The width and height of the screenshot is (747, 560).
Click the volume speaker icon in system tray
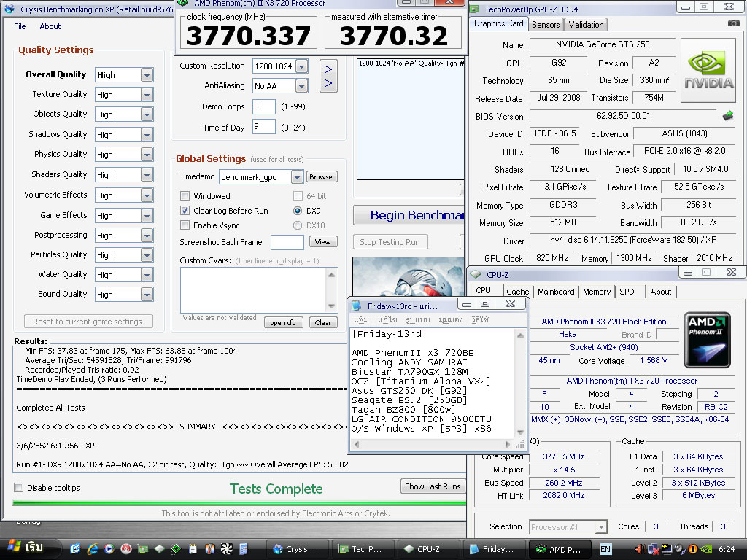point(640,548)
